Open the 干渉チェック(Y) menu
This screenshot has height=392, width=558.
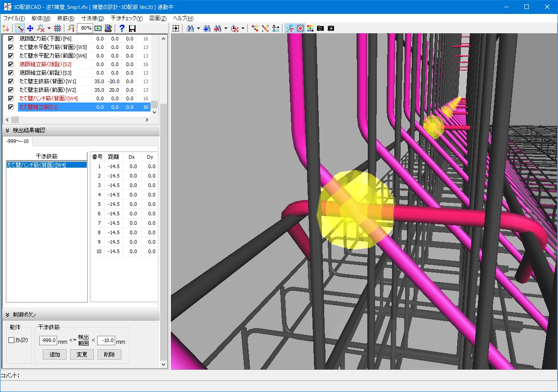coord(126,18)
